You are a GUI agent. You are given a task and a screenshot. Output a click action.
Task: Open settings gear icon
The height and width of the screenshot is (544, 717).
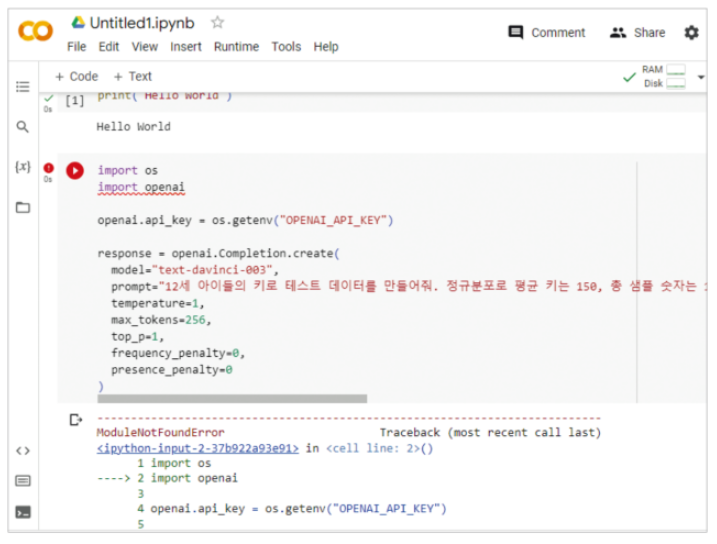click(x=691, y=32)
